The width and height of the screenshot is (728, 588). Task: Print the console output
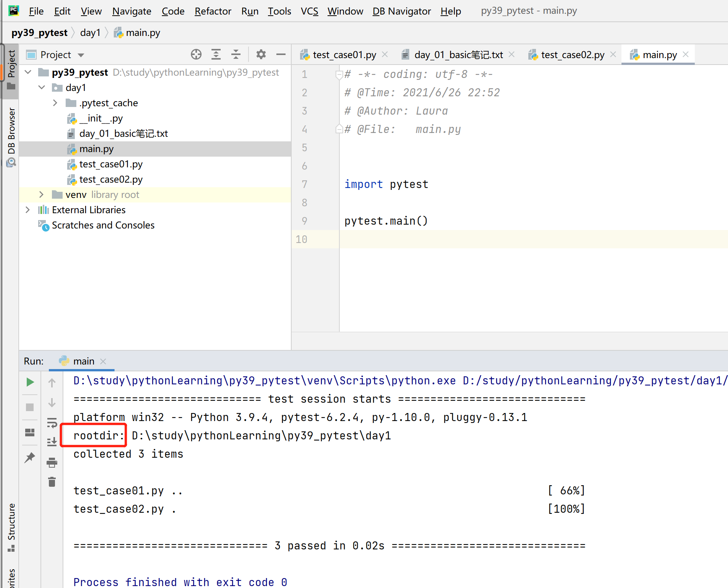click(52, 463)
